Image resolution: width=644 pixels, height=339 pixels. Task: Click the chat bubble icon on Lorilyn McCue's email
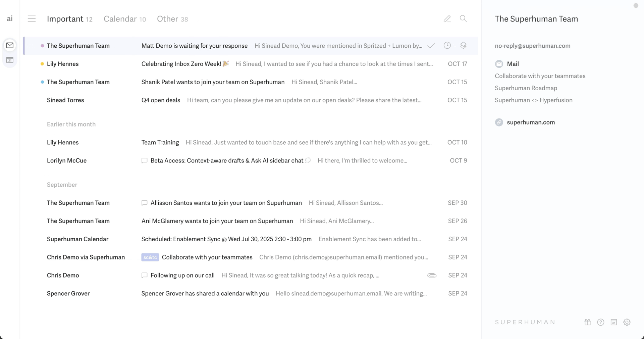[x=144, y=160]
